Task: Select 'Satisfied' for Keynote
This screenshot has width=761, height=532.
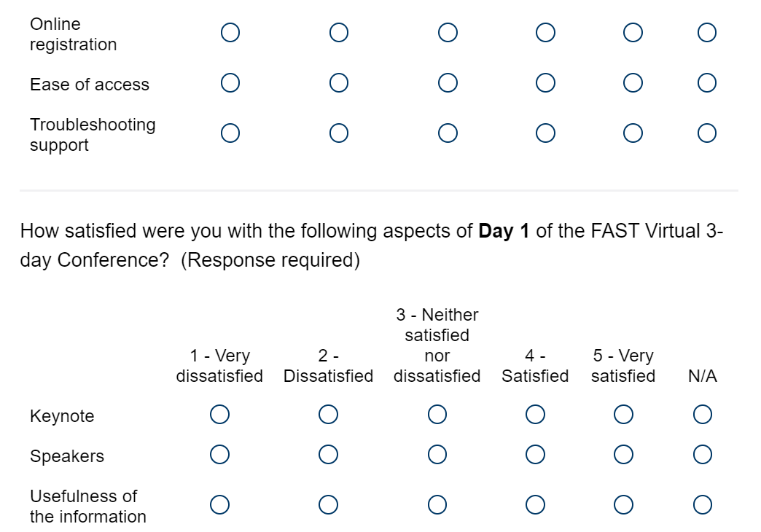Action: tap(535, 415)
